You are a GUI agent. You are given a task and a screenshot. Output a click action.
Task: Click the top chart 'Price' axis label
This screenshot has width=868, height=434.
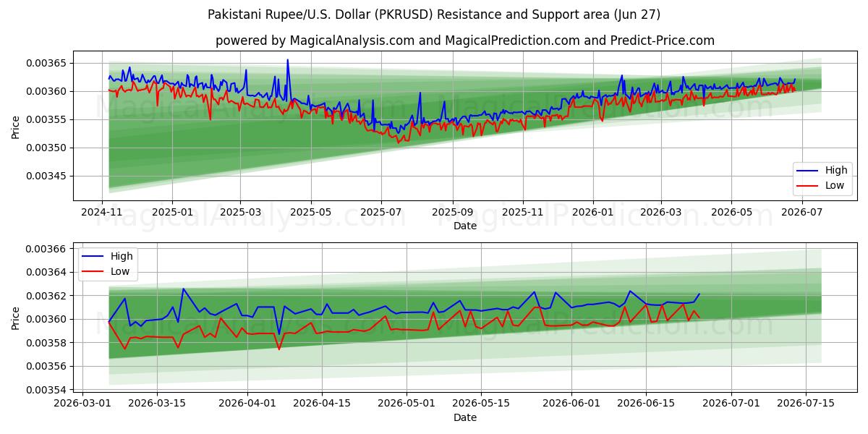(16, 126)
